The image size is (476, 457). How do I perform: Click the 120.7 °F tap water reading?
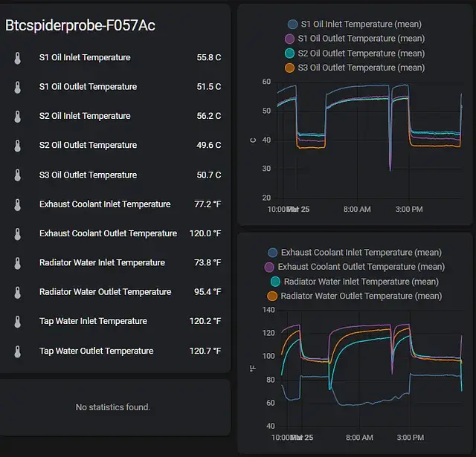205,351
